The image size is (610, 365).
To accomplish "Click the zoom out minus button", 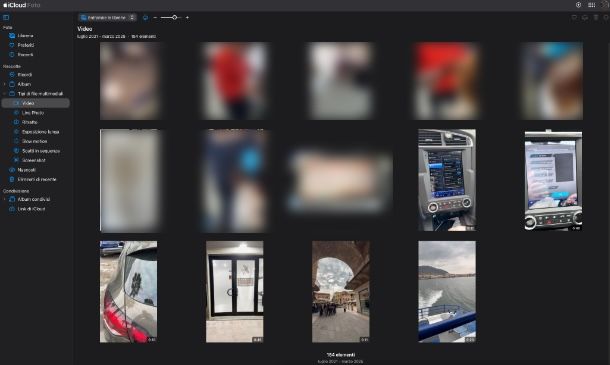I will [155, 18].
